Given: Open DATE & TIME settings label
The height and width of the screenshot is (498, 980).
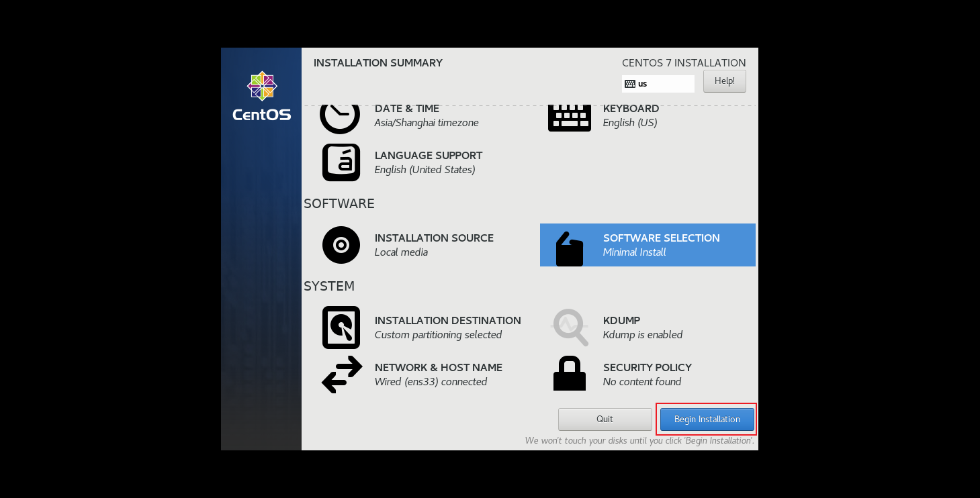Looking at the screenshot, I should tap(407, 109).
